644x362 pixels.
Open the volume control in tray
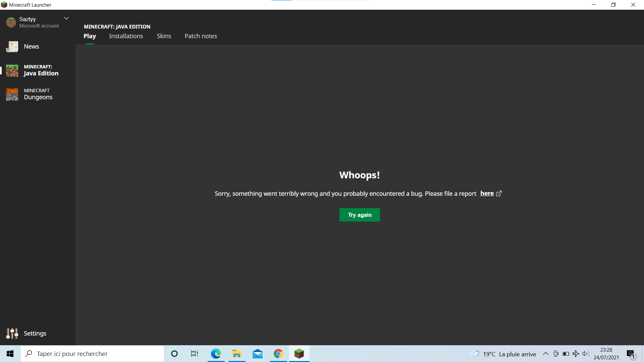(x=586, y=354)
